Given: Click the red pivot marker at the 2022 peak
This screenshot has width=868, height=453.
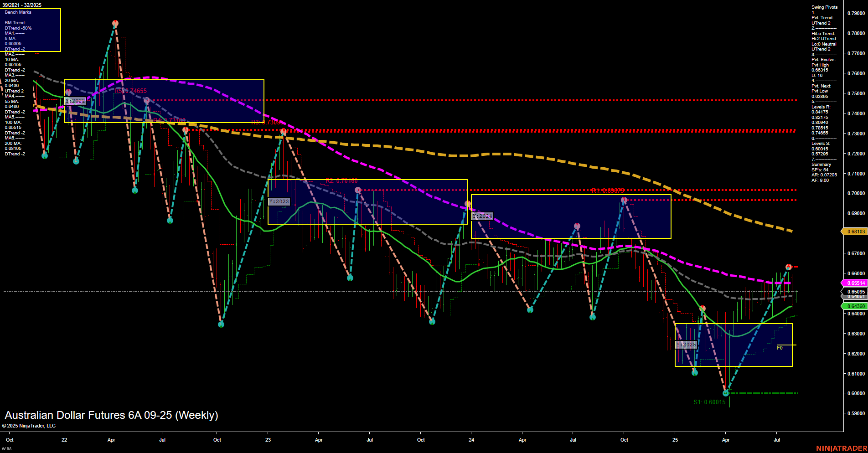Looking at the screenshot, I should pyautogui.click(x=115, y=22).
